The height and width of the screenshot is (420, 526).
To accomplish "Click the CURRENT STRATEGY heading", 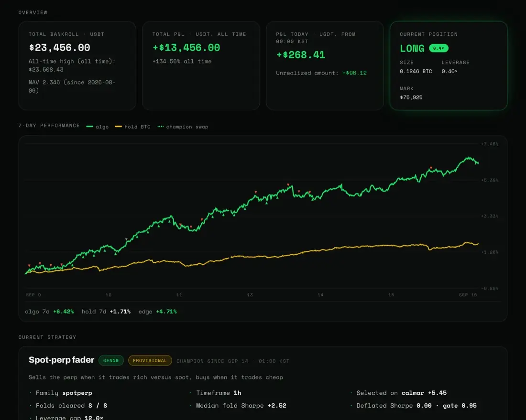I will coord(47,337).
